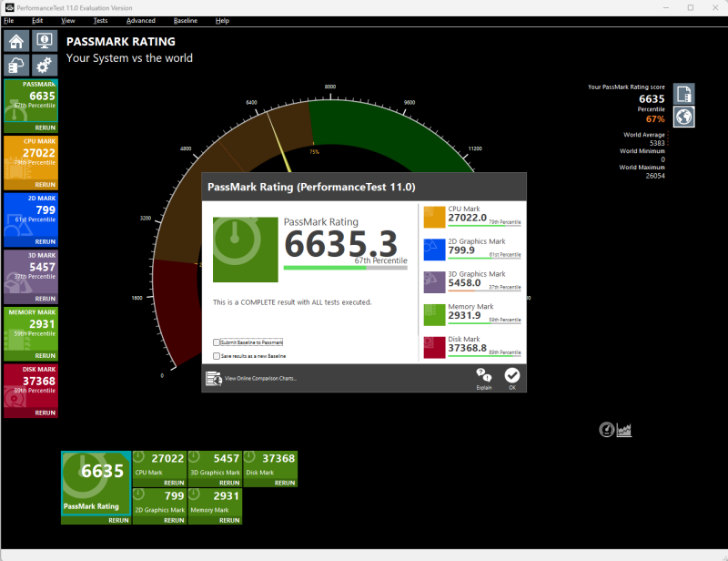Open the File menu
728x561 pixels.
pyautogui.click(x=9, y=20)
